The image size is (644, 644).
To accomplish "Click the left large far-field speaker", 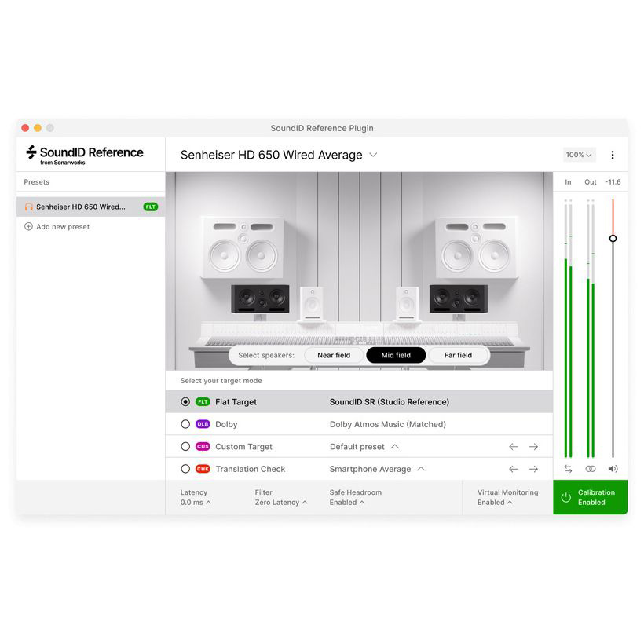I will [x=243, y=247].
